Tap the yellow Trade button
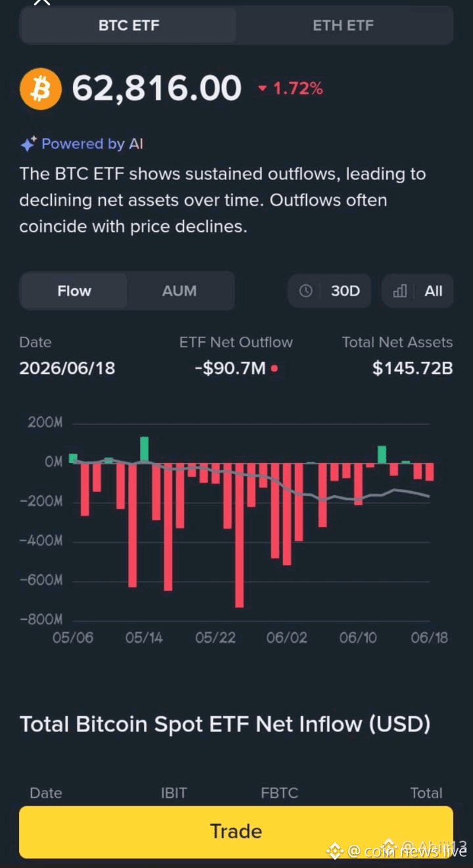The image size is (473, 868). coord(236,831)
